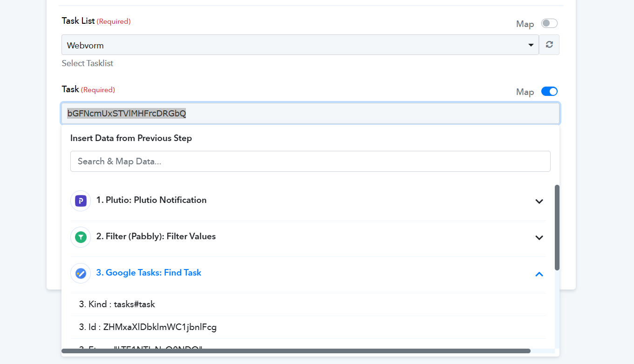Click the horizontal scrollbar at panel bottom
The width and height of the screenshot is (634, 364).
tap(296, 351)
